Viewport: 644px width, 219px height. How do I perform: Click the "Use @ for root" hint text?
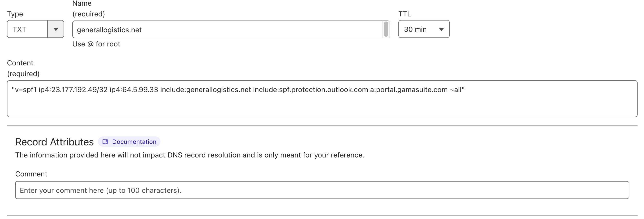[96, 44]
